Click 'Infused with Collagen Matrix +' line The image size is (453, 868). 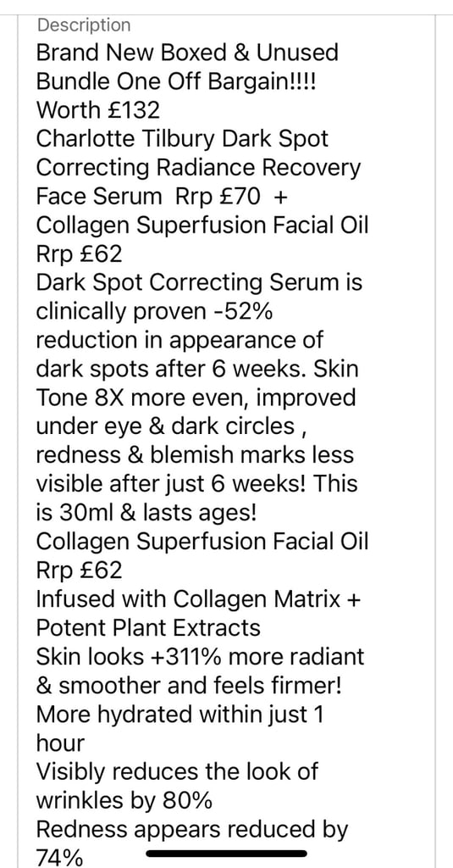coord(199,599)
